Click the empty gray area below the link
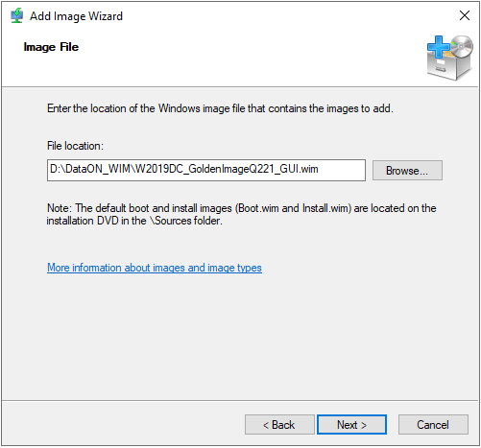Image resolution: width=481 pixels, height=448 pixels. tap(240, 336)
